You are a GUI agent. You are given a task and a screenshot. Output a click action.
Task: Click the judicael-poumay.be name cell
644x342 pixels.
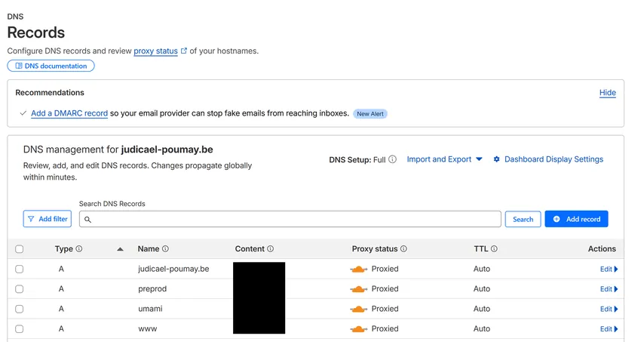coord(173,269)
